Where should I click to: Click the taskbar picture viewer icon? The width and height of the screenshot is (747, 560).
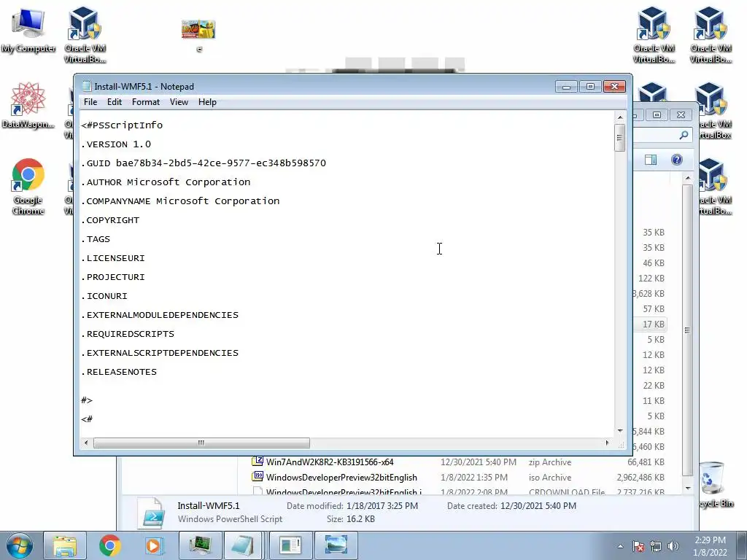(336, 545)
